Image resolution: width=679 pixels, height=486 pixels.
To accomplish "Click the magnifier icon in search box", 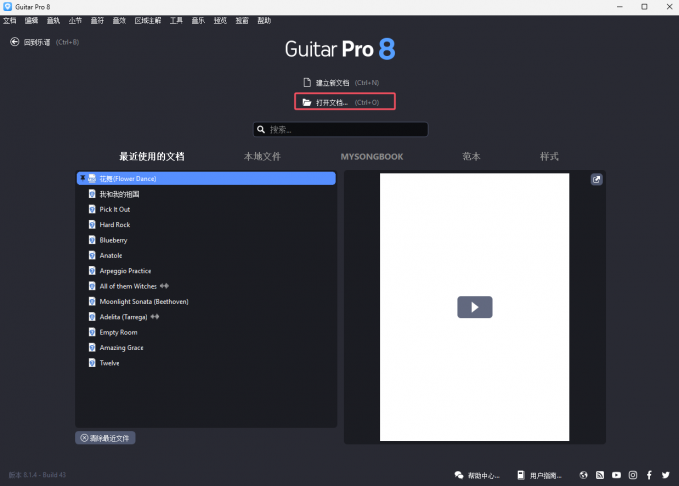I will pos(261,129).
